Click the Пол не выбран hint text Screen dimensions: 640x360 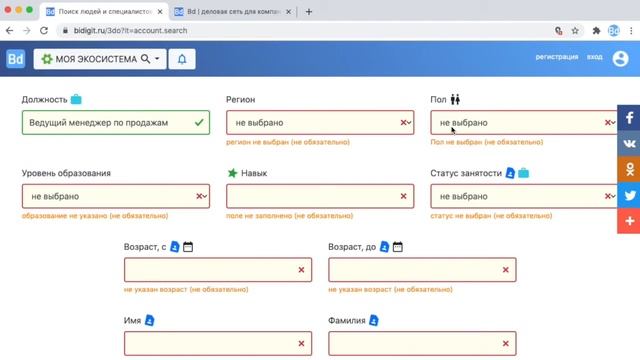coord(487,142)
